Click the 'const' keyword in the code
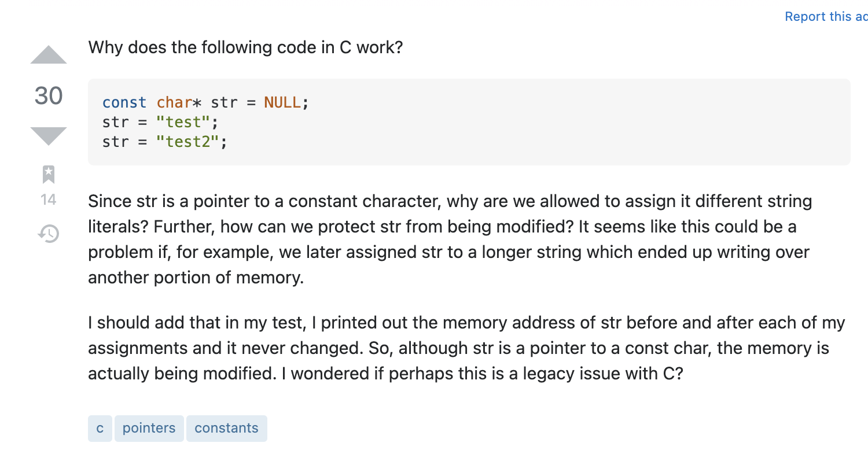The image size is (868, 465). (x=124, y=103)
